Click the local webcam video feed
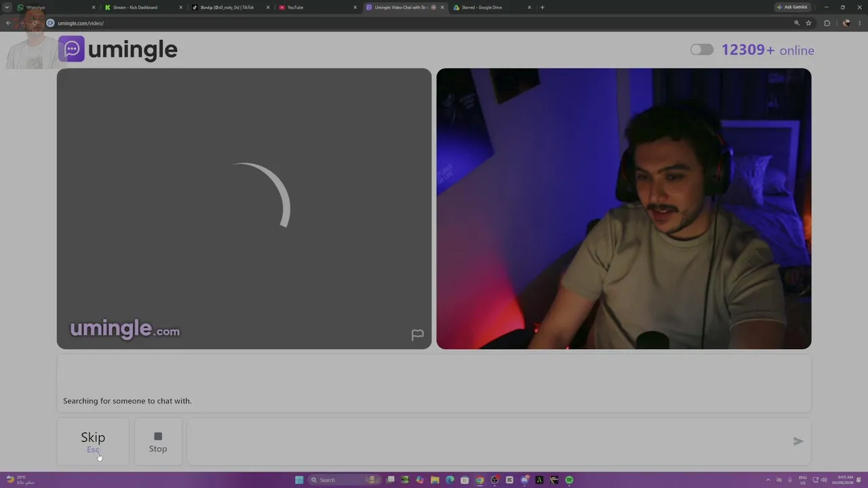This screenshot has width=868, height=488. 624,209
